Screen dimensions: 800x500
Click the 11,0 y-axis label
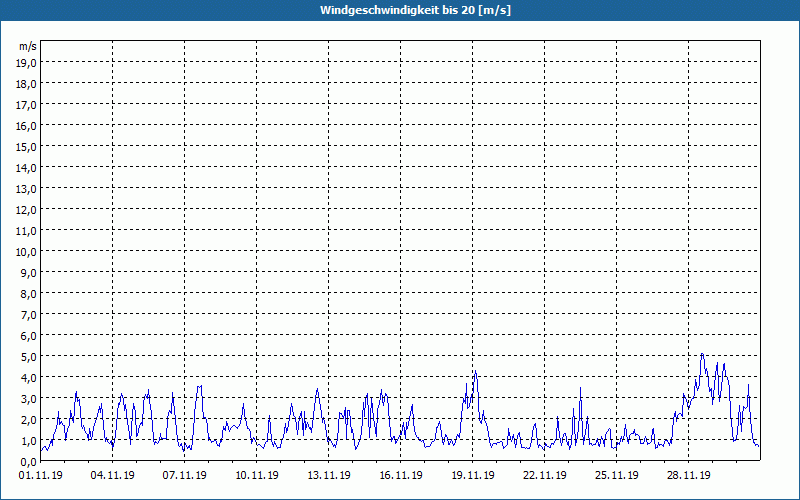26,231
